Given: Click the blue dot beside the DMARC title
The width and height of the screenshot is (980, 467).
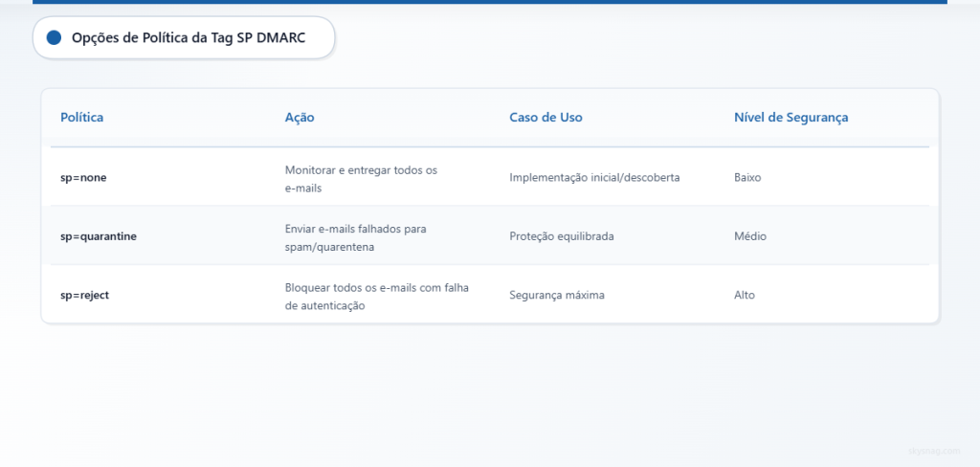Looking at the screenshot, I should point(54,38).
